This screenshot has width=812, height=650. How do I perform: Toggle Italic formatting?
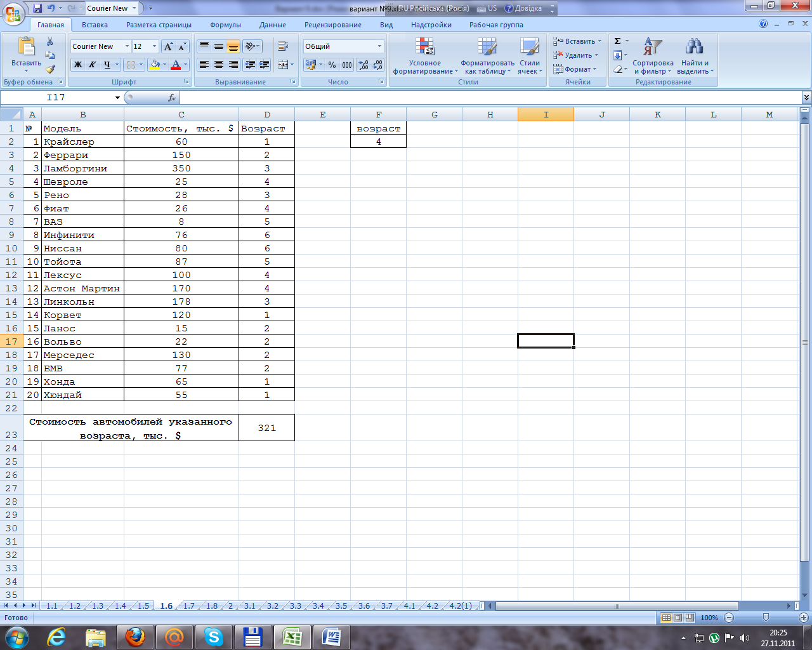tap(92, 65)
